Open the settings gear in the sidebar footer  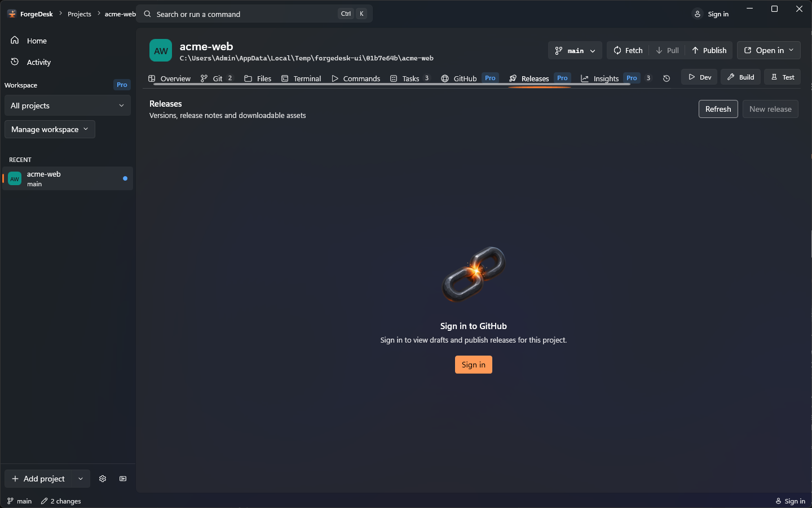coord(103,479)
